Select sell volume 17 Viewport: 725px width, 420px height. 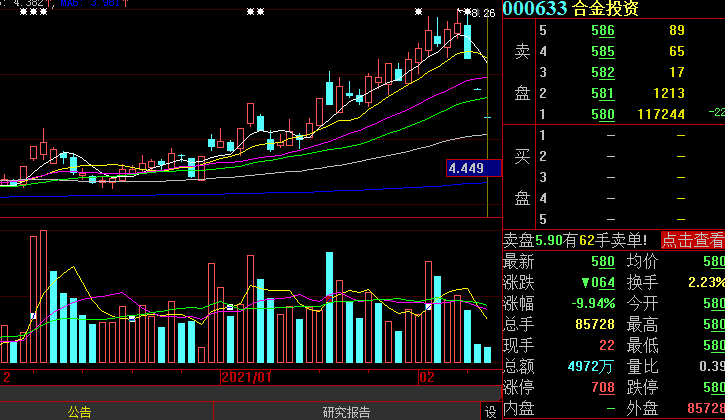coord(677,72)
